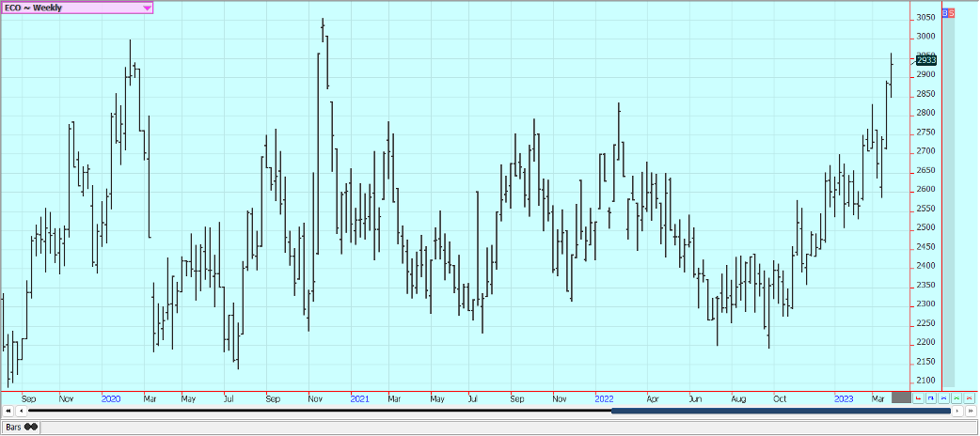980x436 pixels.
Task: Click the blue B buy button
Action: (944, 13)
